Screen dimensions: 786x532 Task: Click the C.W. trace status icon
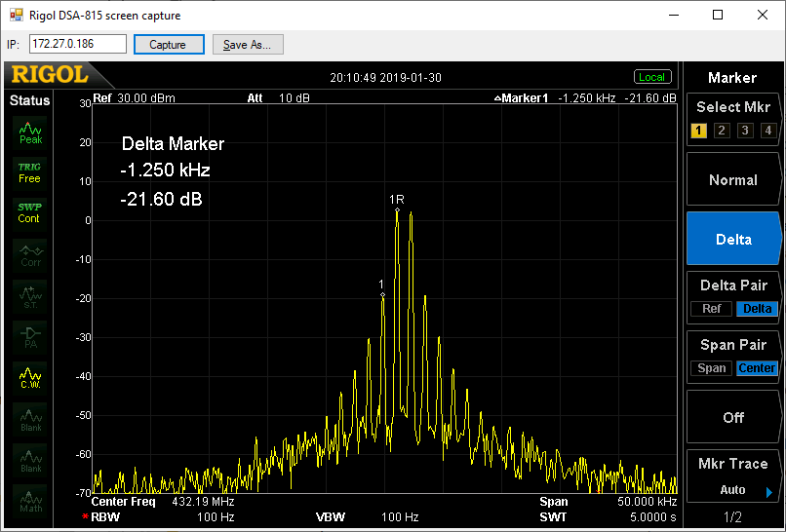(30, 378)
